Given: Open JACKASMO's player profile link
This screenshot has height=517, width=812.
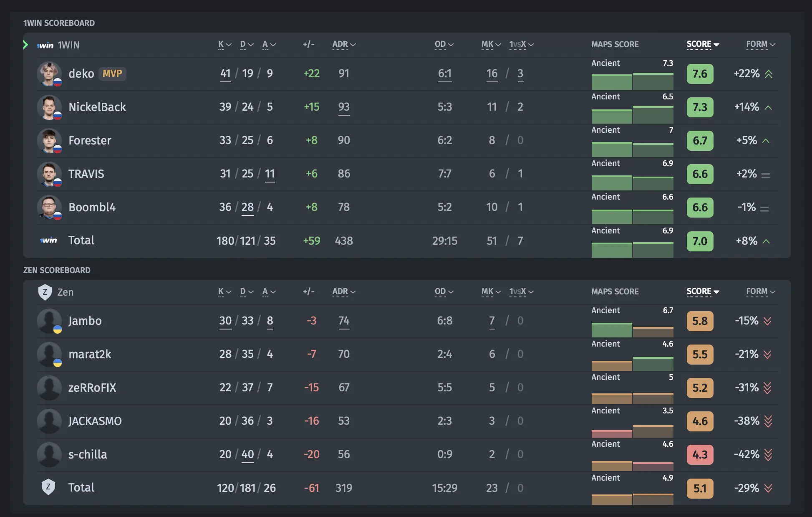Looking at the screenshot, I should [x=95, y=421].
